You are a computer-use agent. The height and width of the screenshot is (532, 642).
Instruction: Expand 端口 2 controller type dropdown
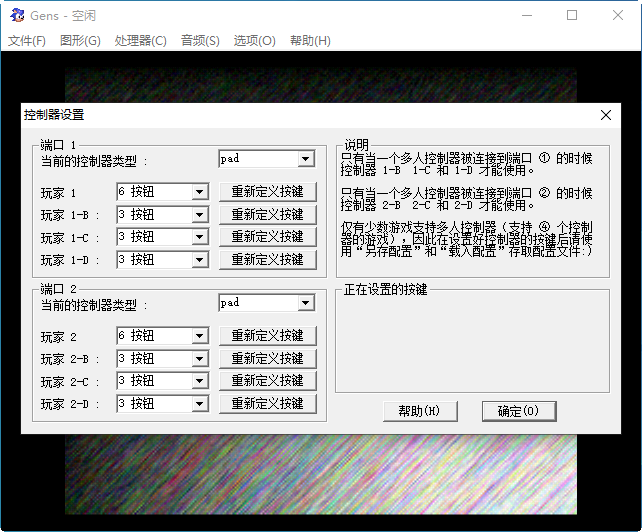305,303
